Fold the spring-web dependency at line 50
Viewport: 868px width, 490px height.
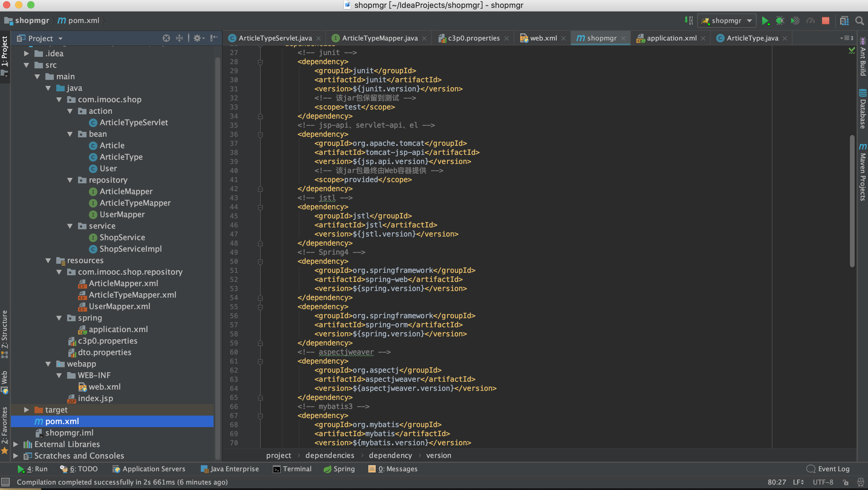click(260, 262)
